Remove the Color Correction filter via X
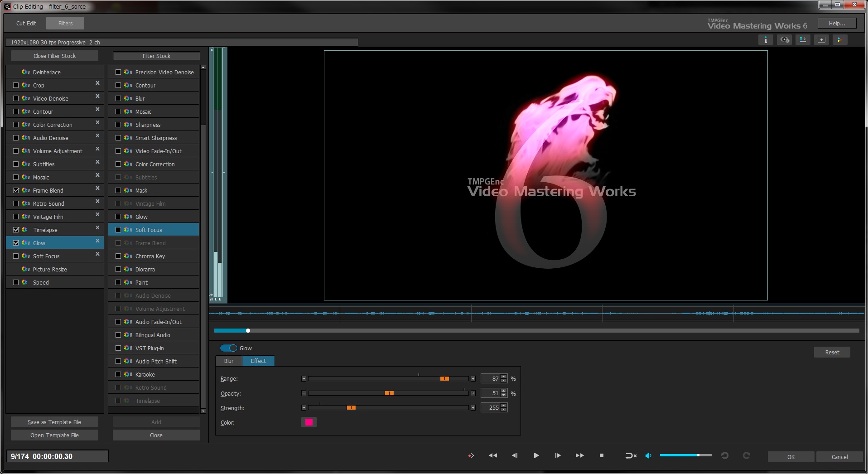The height and width of the screenshot is (474, 868). click(97, 123)
